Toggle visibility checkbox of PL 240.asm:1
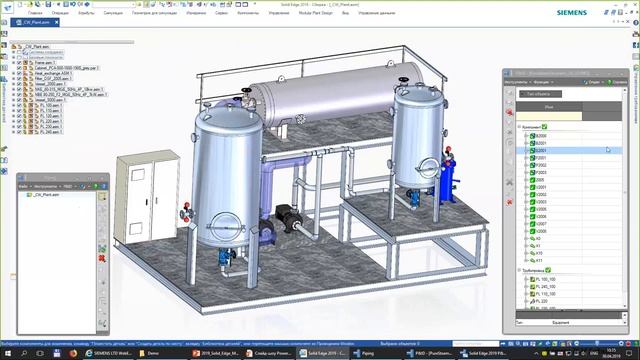 19,132
